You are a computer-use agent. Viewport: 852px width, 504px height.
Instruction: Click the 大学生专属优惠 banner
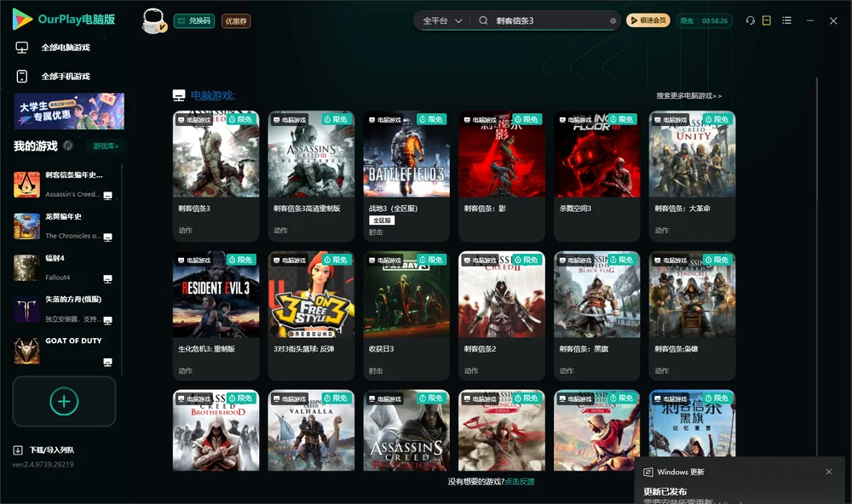click(x=70, y=112)
